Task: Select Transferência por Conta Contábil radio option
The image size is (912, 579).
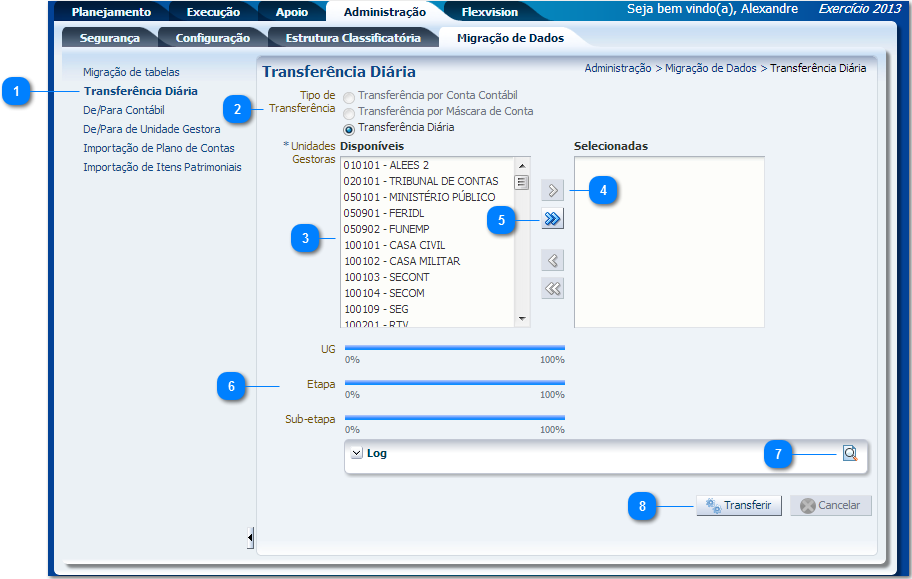Action: click(349, 96)
